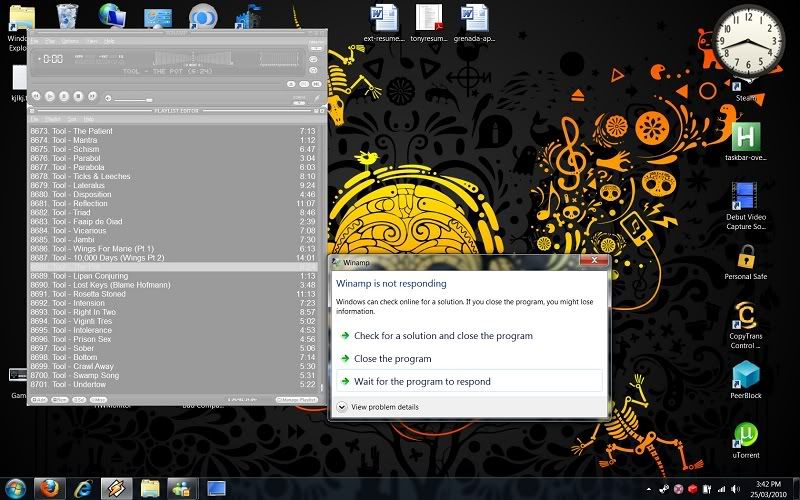Click playlist Misc button
Viewport: 800px width, 500px height.
pos(98,400)
